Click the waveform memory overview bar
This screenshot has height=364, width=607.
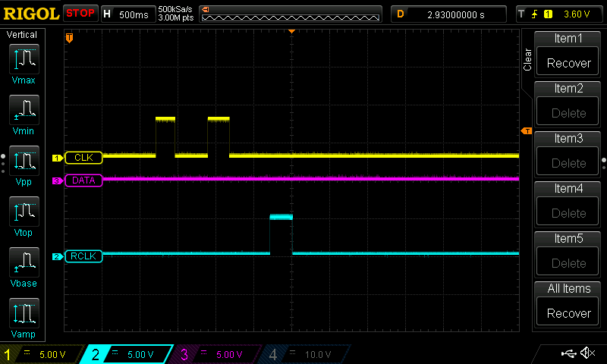point(291,14)
